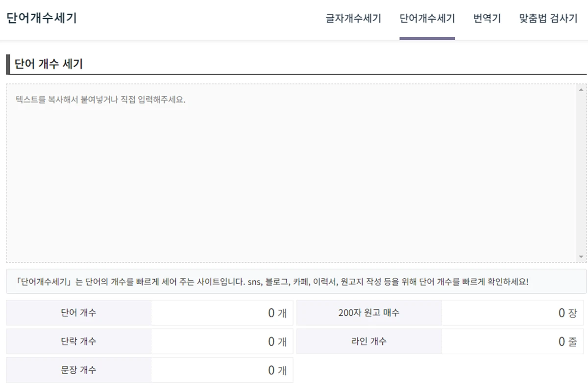
Task: Click the 200자 원고 매수 label
Action: (x=368, y=312)
